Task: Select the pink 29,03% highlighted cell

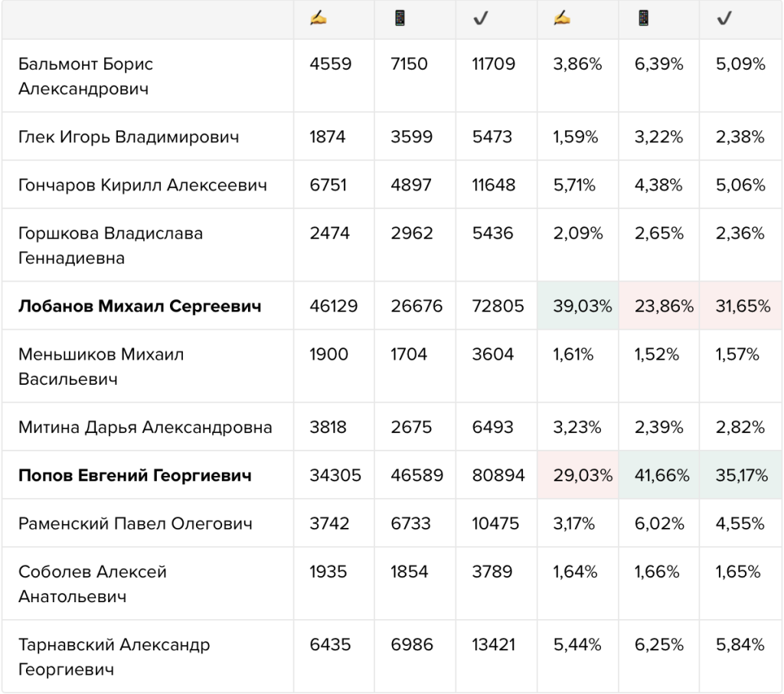Action: [x=578, y=474]
